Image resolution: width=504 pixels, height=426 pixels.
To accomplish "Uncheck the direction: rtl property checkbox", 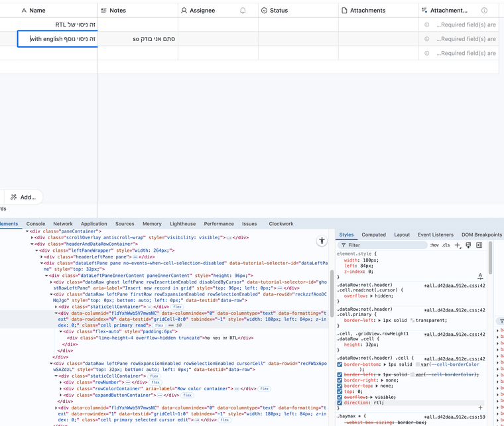I will (340, 402).
